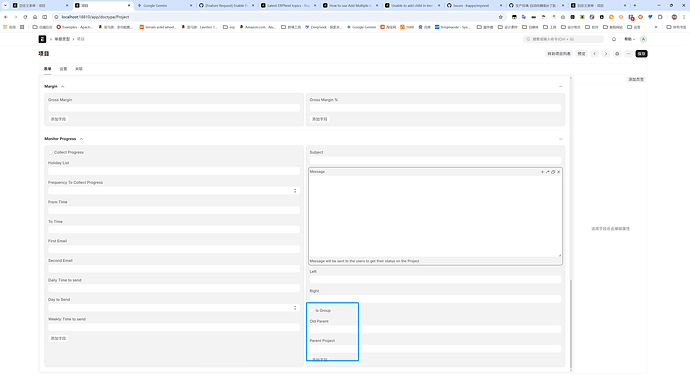Click add-field button under Gross Margin %

[x=319, y=119]
